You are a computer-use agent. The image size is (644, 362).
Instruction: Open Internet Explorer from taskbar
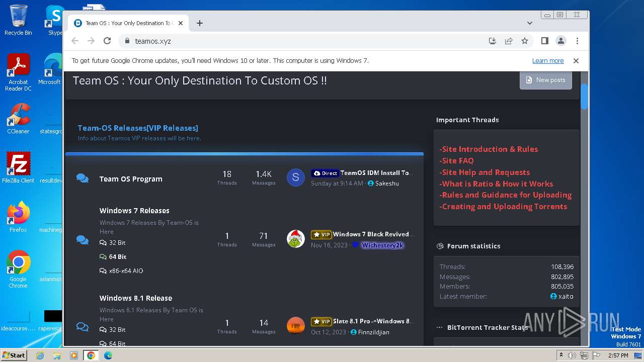point(40,355)
